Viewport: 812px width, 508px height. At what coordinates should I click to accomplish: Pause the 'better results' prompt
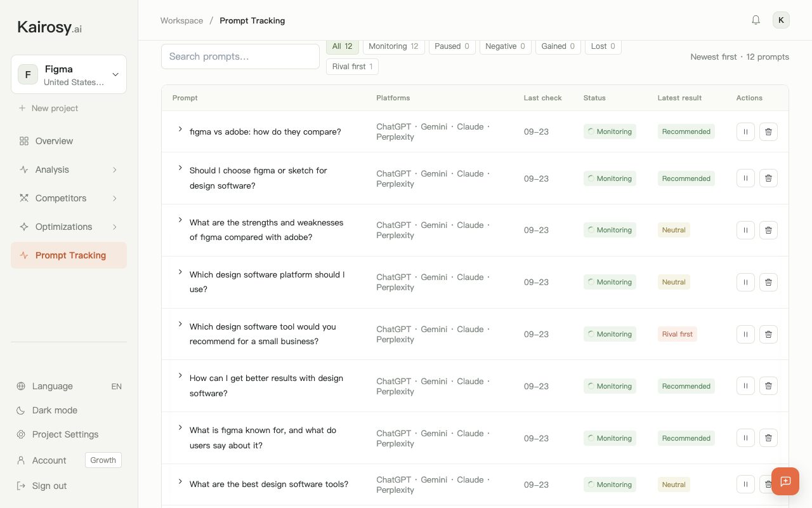click(x=745, y=386)
